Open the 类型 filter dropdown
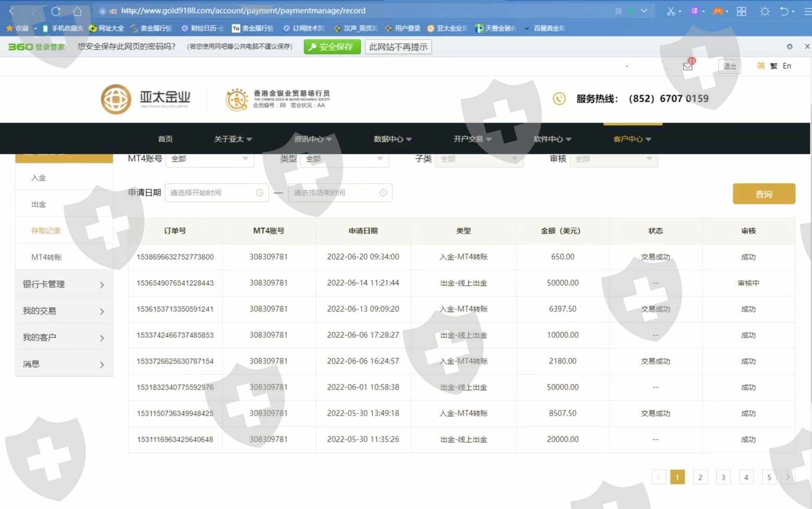Image resolution: width=812 pixels, height=509 pixels. pos(344,159)
